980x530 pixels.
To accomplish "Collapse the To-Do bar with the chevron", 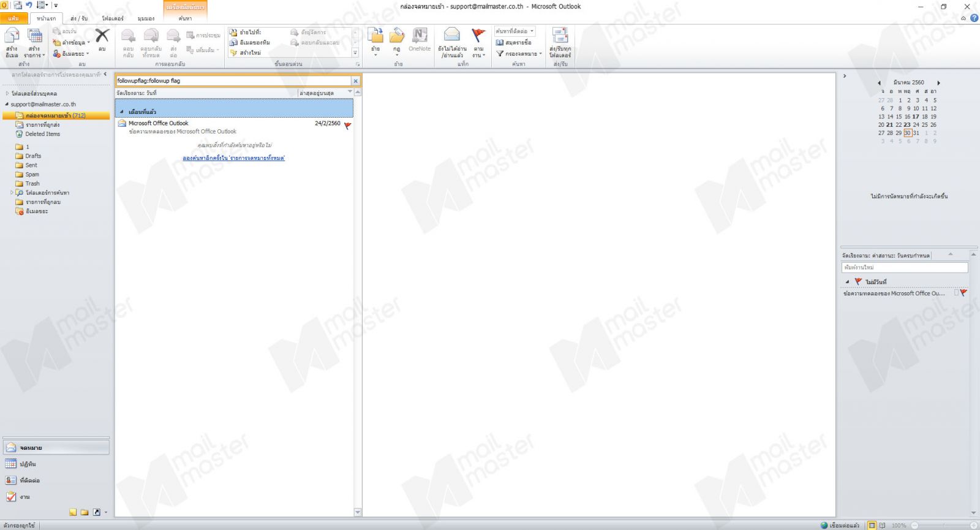I will click(845, 76).
